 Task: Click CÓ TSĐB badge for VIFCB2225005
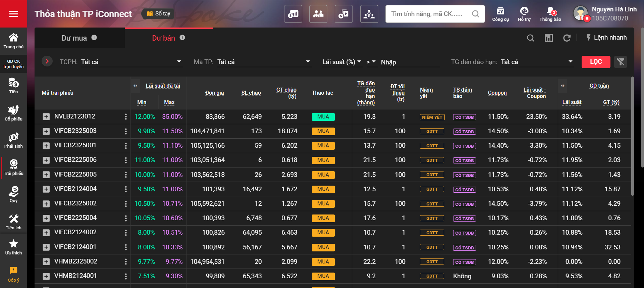pyautogui.click(x=464, y=175)
